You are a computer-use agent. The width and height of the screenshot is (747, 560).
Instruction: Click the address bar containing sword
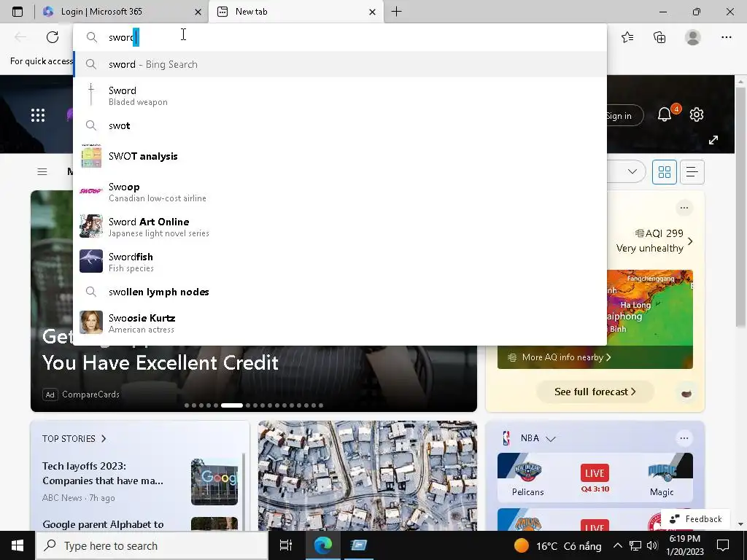click(x=340, y=37)
